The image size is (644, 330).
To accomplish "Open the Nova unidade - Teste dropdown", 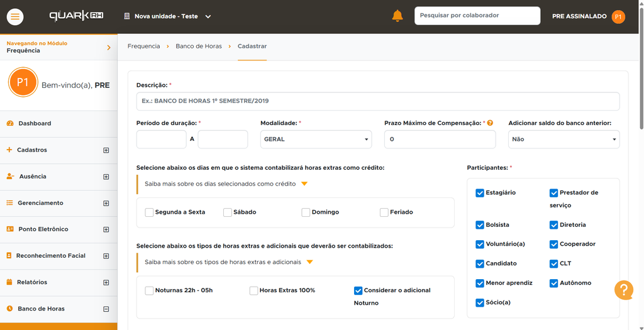I will point(167,16).
